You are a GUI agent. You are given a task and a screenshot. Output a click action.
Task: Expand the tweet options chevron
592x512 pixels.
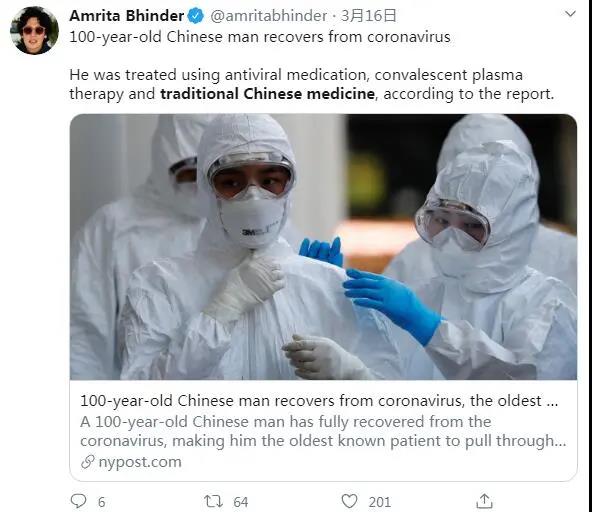pyautogui.click(x=570, y=14)
